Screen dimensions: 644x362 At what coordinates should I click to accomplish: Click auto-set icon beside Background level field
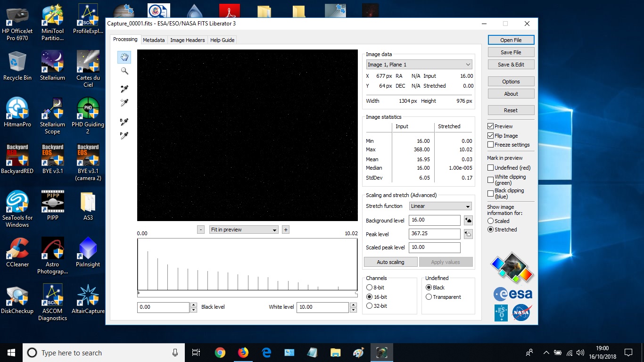(468, 220)
